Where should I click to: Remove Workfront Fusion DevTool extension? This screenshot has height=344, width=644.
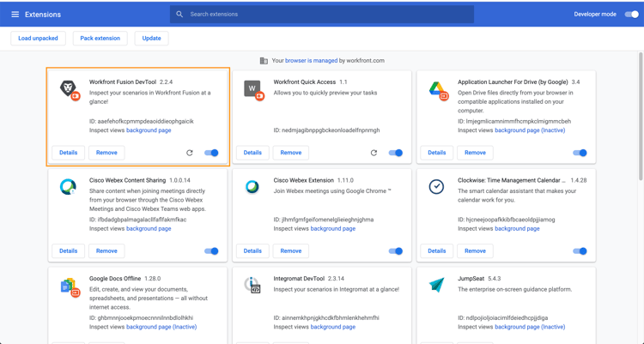(x=106, y=153)
